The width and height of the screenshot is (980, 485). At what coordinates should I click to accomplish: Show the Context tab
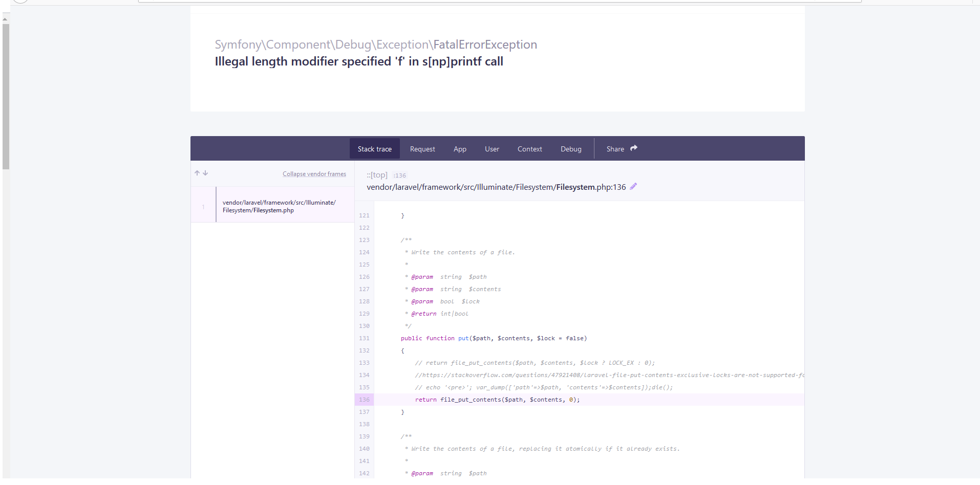(x=529, y=149)
